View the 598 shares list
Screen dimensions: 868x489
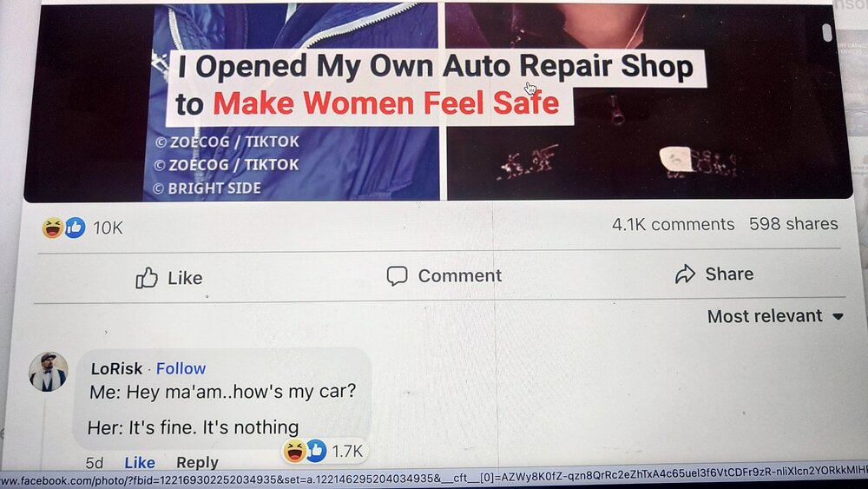coord(793,224)
